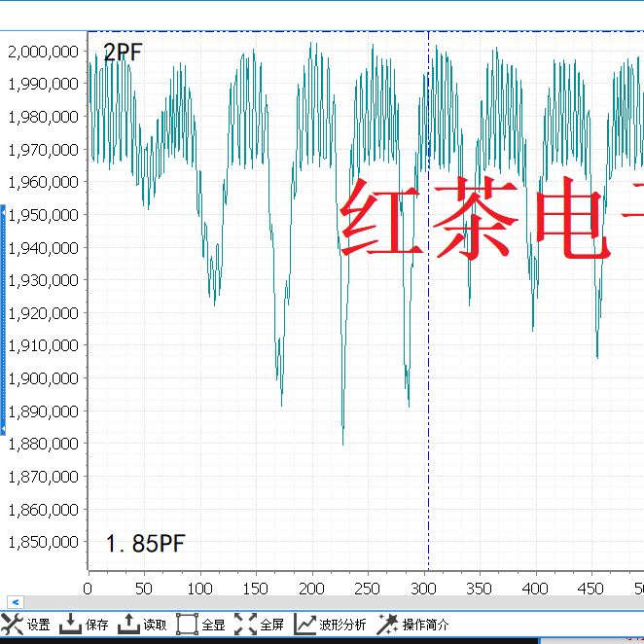Click the 1,950,000 y-axis value
644x644 pixels.
(x=43, y=215)
